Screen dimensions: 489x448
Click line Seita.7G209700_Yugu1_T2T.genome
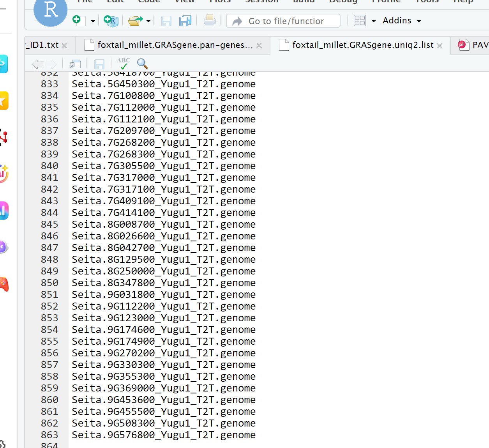click(164, 131)
